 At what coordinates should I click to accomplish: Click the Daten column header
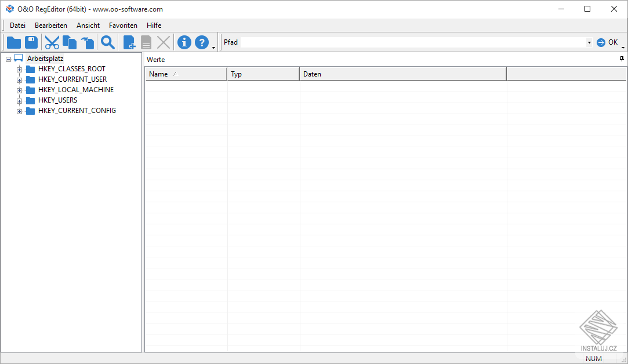[x=404, y=74]
